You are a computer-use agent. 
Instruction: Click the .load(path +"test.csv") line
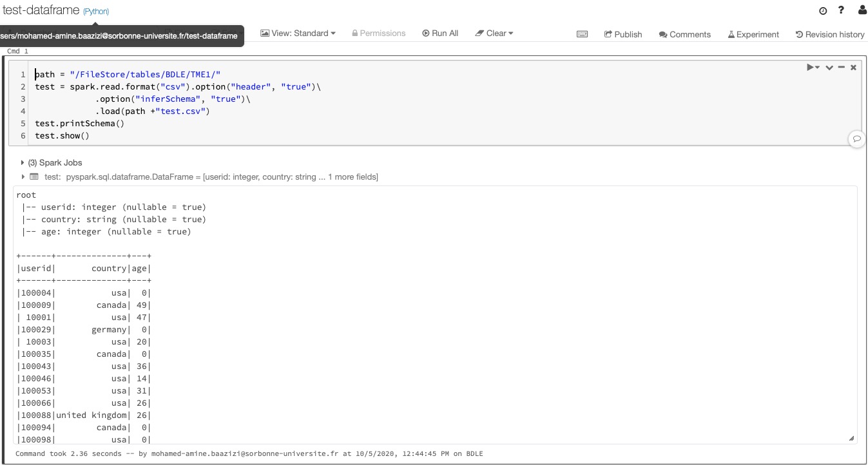pyautogui.click(x=153, y=111)
